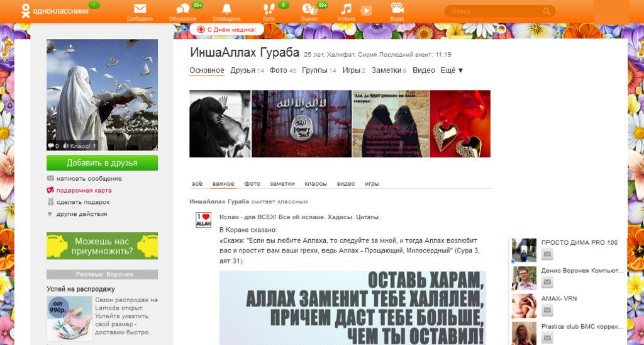Open Заметки 8 tab
The height and width of the screenshot is (345, 644).
(389, 71)
